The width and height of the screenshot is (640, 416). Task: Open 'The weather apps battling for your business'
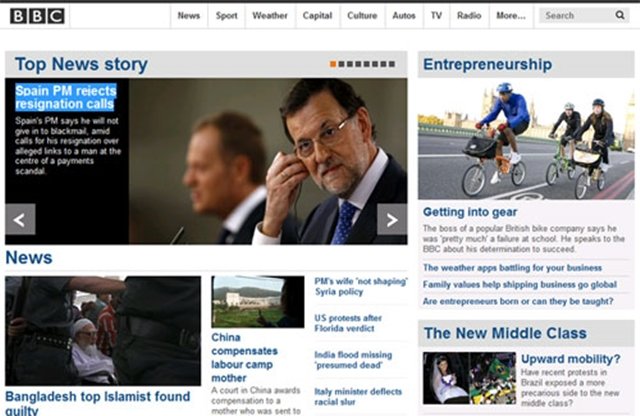[x=512, y=268]
